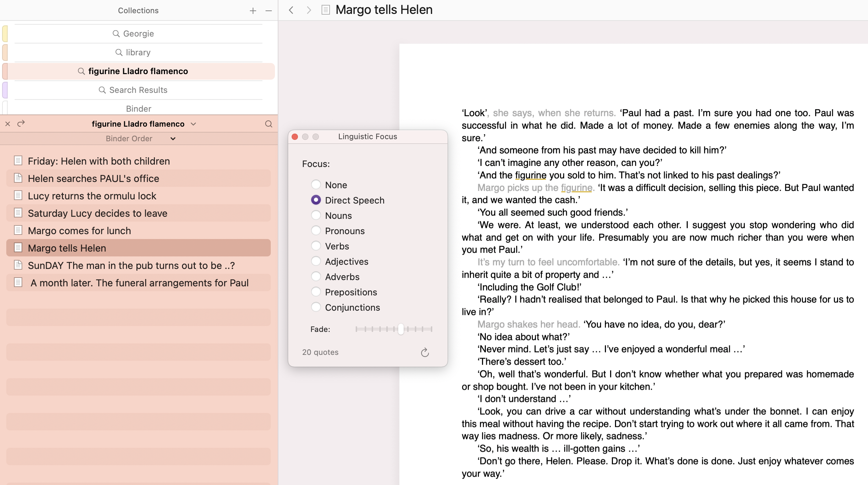Viewport: 868px width, 485px height.
Task: Refresh the quotes count in Linguistic Focus
Action: point(425,352)
